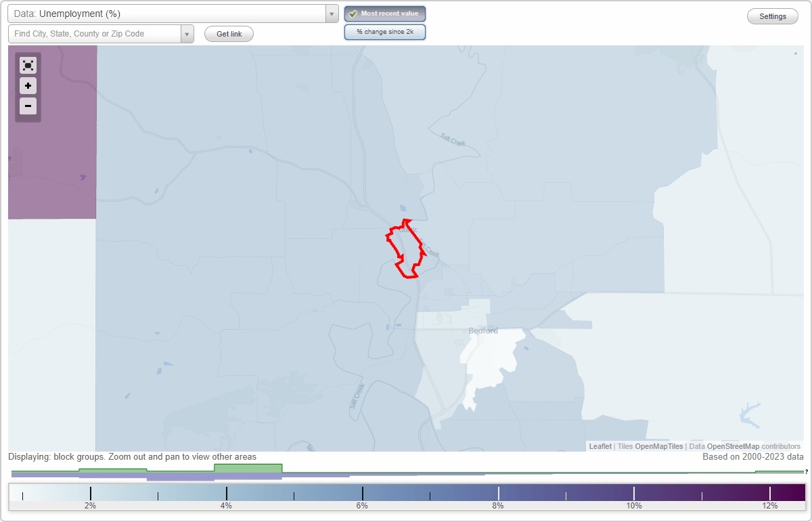Click the Get link button
812x522 pixels.
[229, 34]
